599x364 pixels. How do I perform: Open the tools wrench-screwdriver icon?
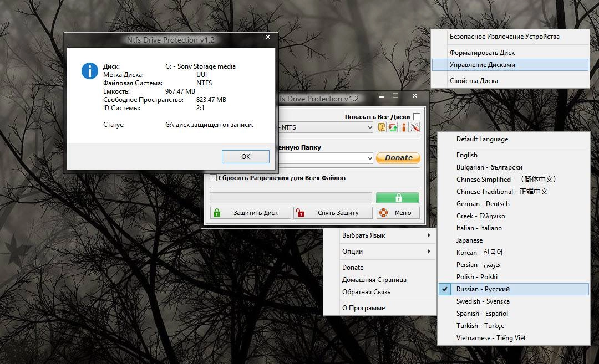click(415, 127)
